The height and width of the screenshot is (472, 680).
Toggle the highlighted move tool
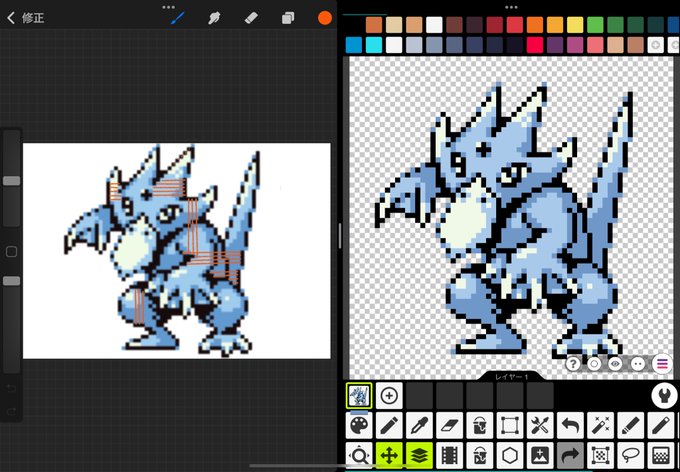[x=389, y=456]
